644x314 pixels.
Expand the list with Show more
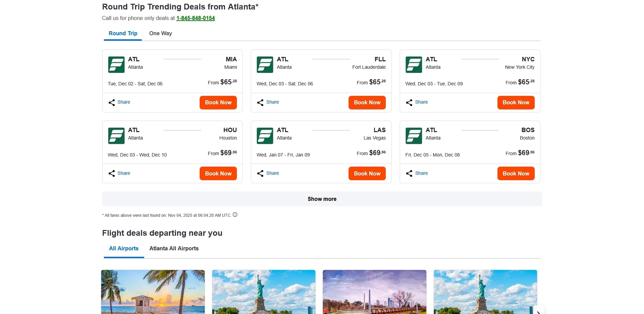[x=322, y=199]
